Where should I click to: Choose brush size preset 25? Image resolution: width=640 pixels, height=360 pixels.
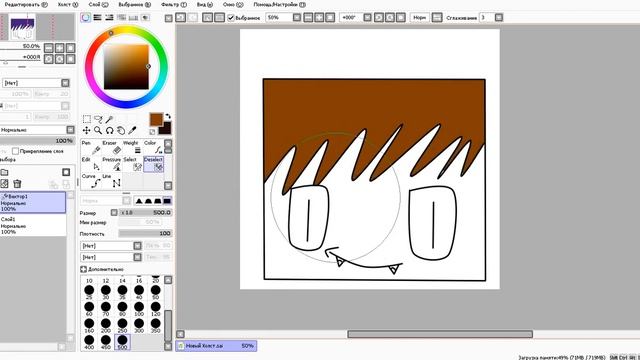tap(89, 292)
